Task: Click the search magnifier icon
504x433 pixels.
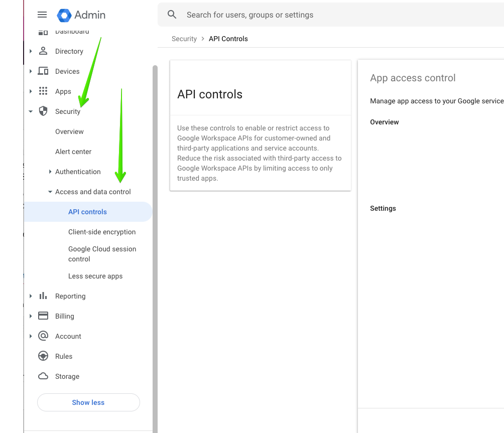Action: point(172,15)
